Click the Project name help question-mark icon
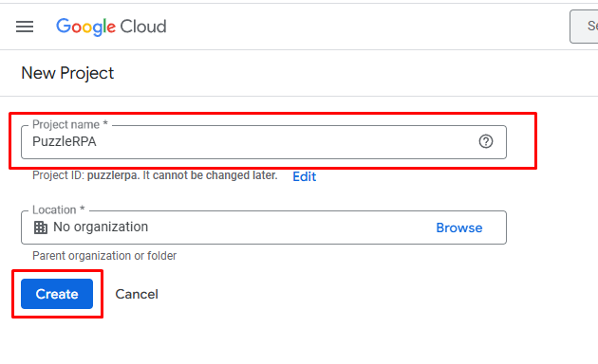 pyautogui.click(x=485, y=141)
